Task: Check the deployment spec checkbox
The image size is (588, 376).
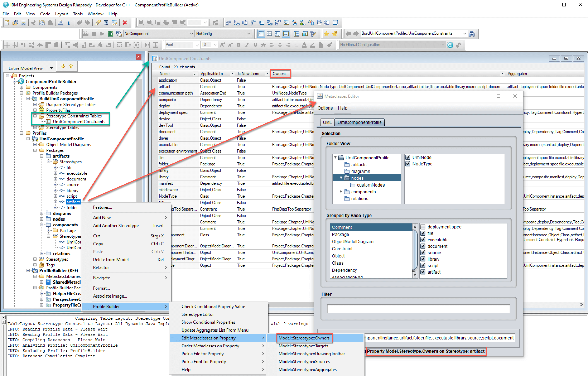Action: pos(423,227)
